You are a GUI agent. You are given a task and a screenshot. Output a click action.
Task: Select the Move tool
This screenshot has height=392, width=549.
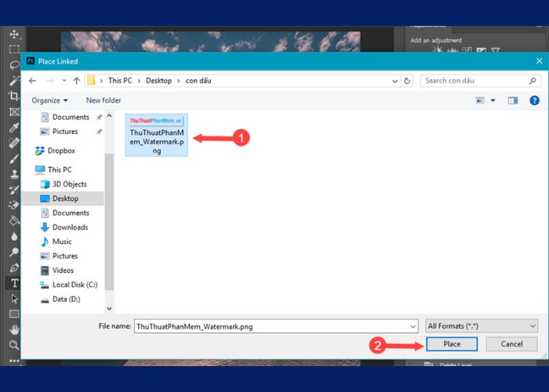(x=13, y=34)
